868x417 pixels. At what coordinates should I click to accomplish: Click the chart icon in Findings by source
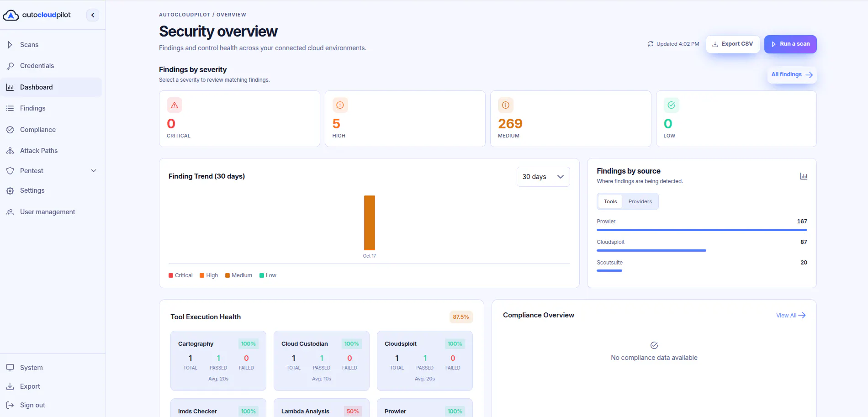(804, 176)
